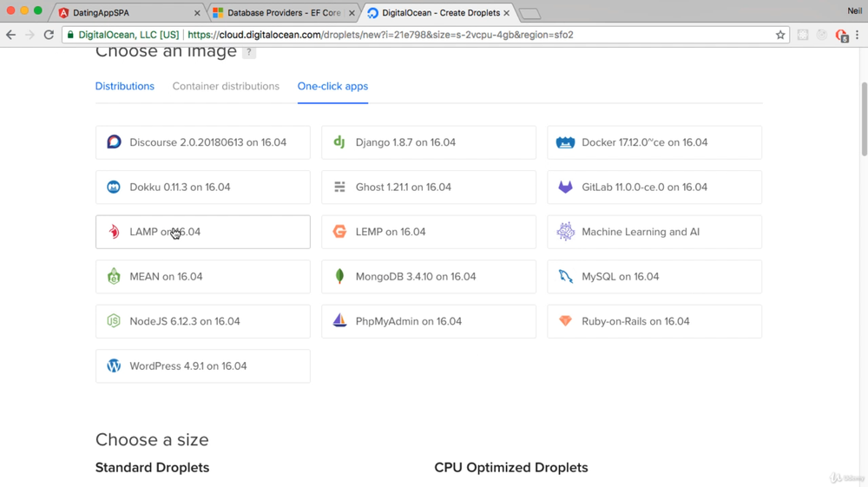
Task: Close the Database Providers tab
Action: pyautogui.click(x=352, y=13)
